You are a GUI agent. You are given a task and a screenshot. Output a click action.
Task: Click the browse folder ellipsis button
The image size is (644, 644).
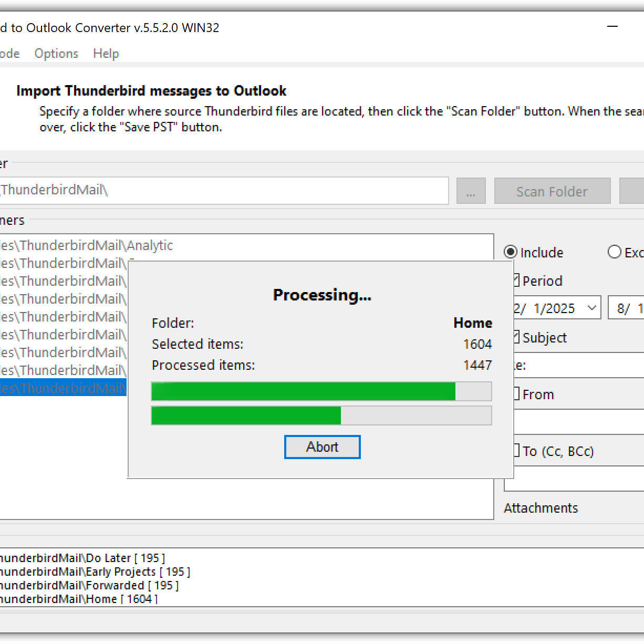(x=471, y=192)
